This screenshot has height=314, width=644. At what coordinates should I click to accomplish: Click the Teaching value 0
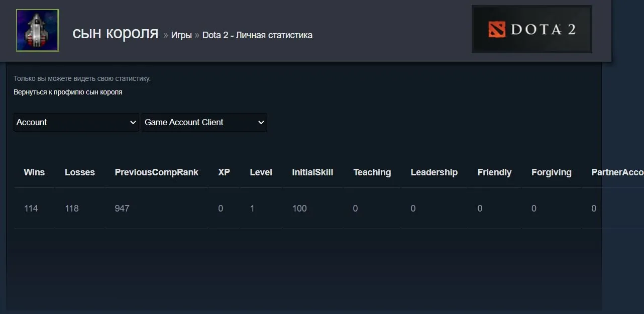coord(355,208)
